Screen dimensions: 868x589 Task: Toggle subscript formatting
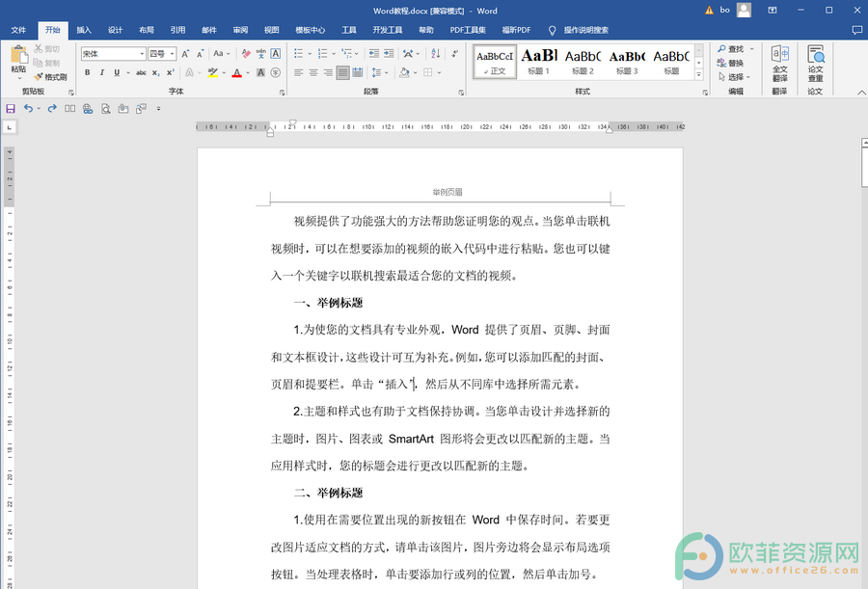156,72
